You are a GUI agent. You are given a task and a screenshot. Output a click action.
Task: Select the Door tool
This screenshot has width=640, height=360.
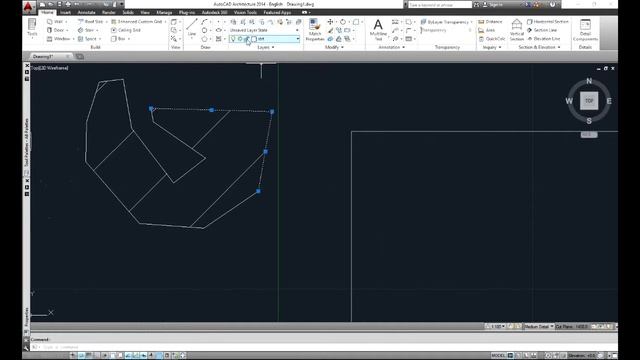pos(56,30)
